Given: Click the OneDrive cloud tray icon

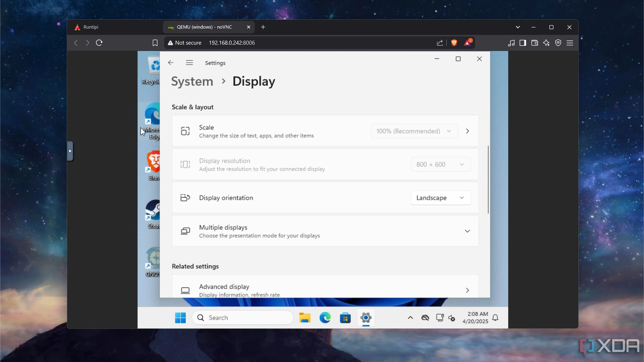Looking at the screenshot, I should point(425,318).
